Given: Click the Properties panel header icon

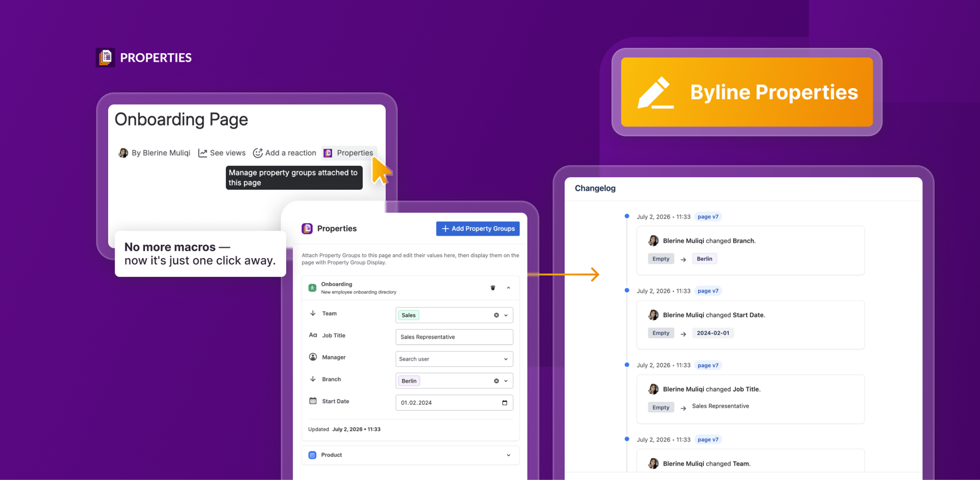Looking at the screenshot, I should pyautogui.click(x=307, y=228).
